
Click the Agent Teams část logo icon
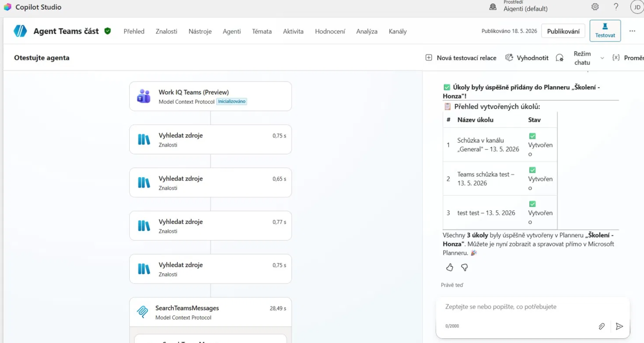[20, 31]
